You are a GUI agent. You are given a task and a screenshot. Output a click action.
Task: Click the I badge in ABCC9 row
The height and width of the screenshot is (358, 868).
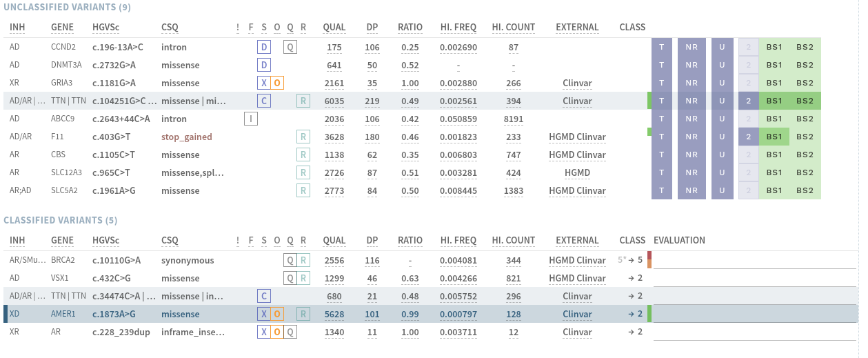(251, 119)
